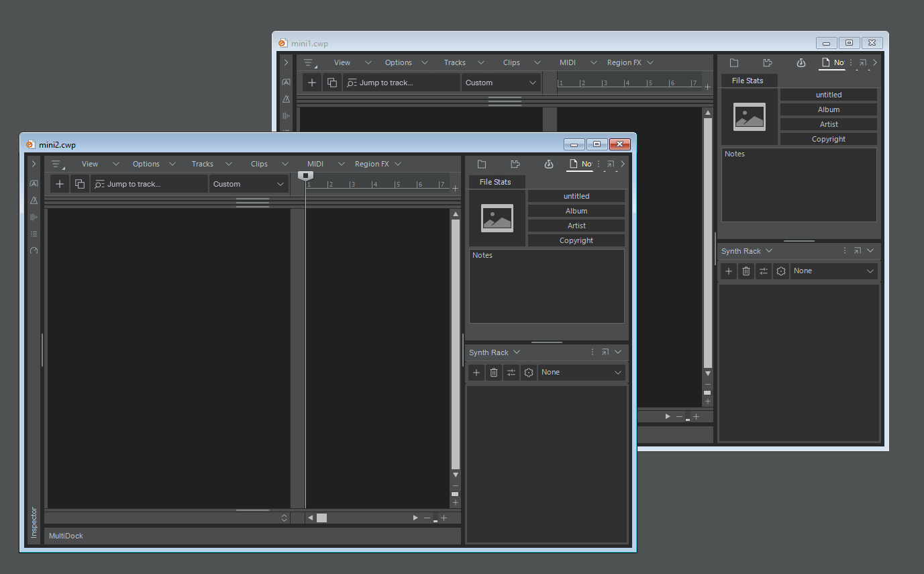Click the File Stats button in mini2.cwp
The height and width of the screenshot is (574, 924).
[x=495, y=182]
